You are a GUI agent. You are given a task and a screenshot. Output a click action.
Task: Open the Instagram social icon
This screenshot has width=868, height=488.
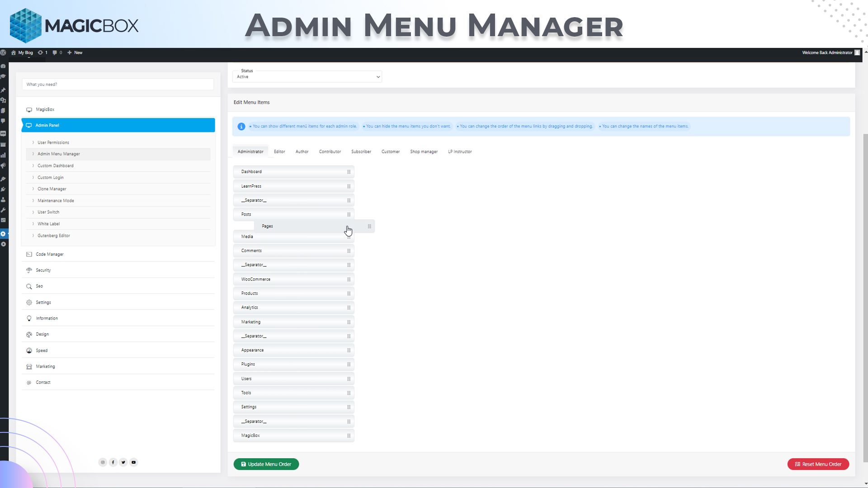[x=103, y=462]
